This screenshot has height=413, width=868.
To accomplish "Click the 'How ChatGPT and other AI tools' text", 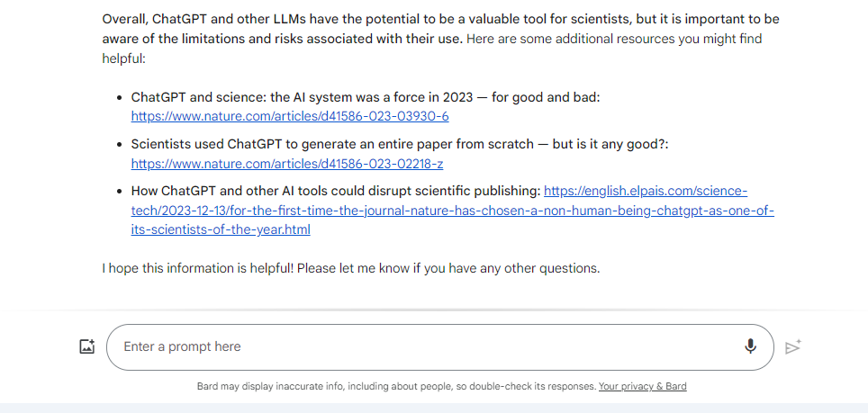I will pyautogui.click(x=336, y=192).
